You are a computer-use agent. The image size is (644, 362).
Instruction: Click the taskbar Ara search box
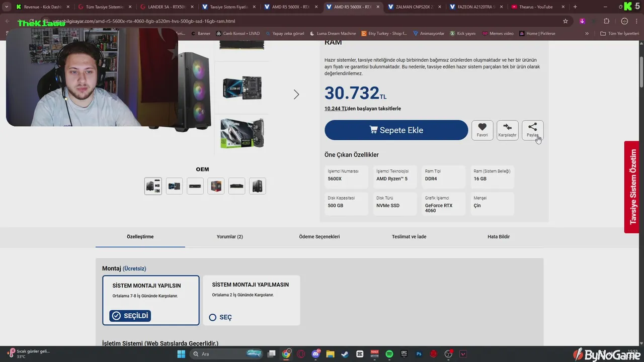pos(227,354)
